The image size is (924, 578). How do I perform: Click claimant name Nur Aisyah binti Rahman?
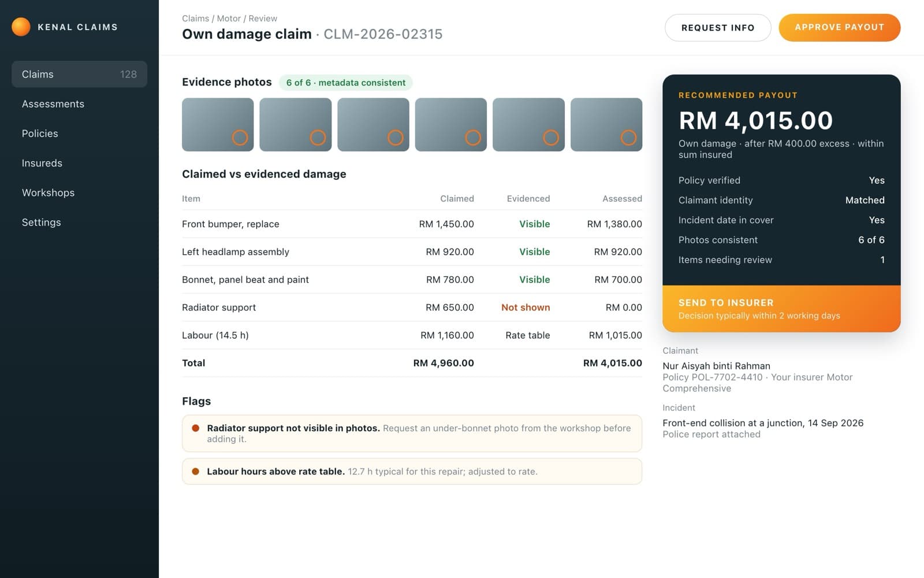(716, 366)
